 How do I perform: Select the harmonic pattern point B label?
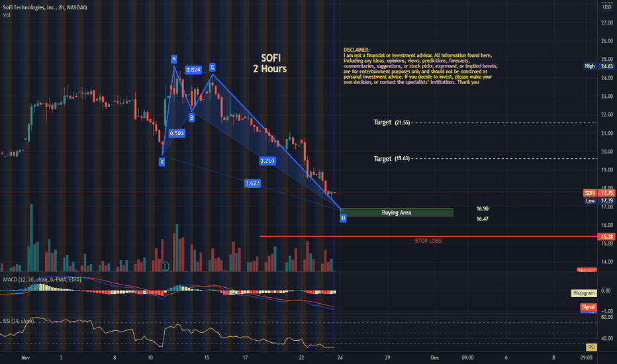[191, 117]
